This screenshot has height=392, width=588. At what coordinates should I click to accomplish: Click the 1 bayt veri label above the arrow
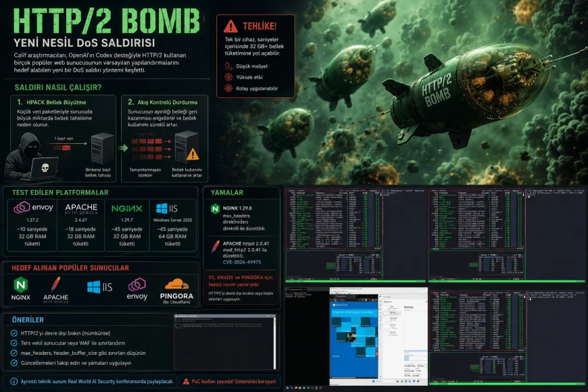pos(64,139)
